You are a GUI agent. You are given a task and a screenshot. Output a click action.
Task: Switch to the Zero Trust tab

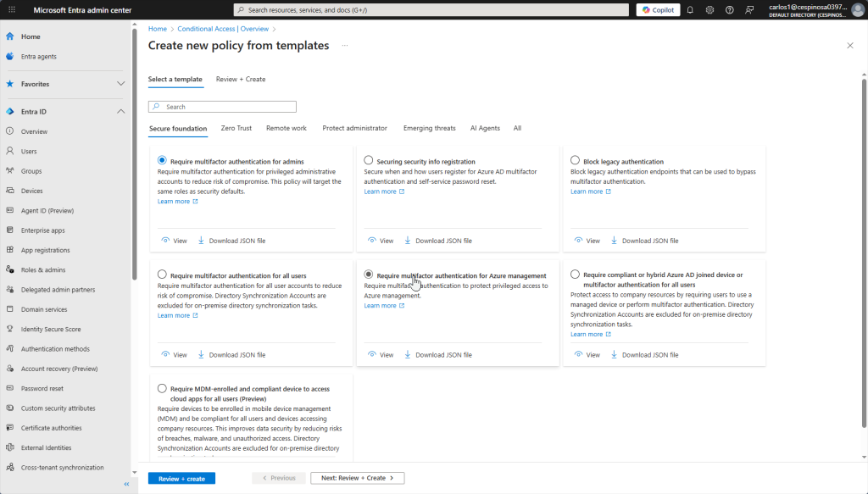[236, 128]
